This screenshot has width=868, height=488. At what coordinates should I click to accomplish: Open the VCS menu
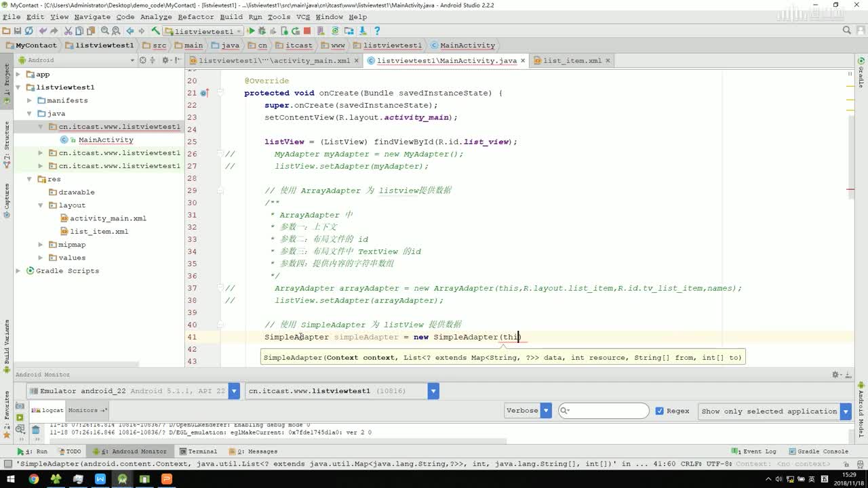[302, 17]
